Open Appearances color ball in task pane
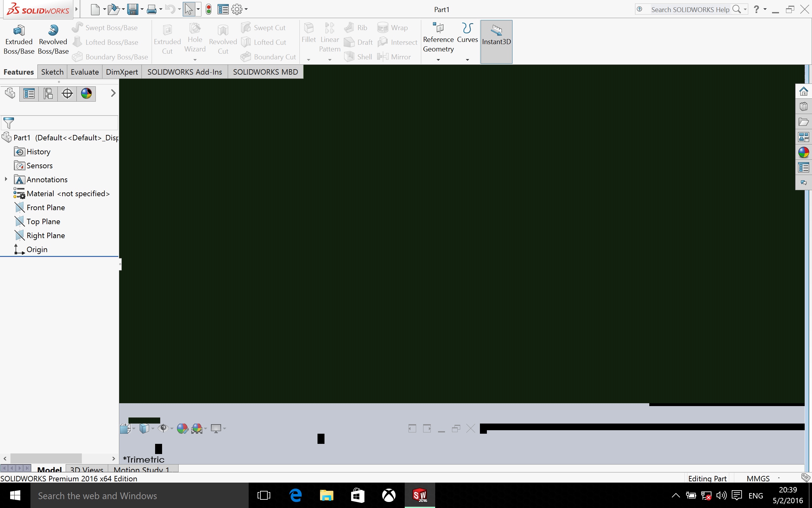 coord(803,152)
